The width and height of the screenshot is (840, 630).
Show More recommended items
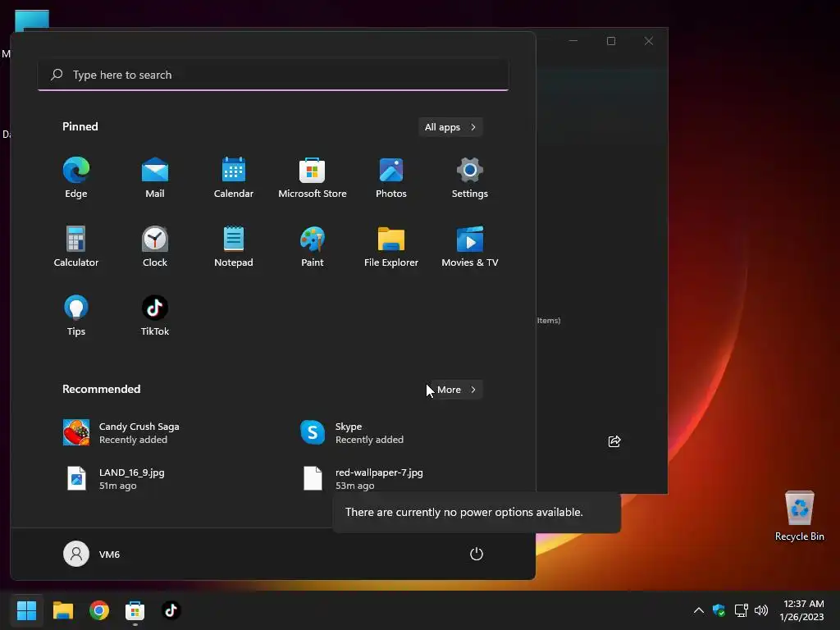point(456,390)
